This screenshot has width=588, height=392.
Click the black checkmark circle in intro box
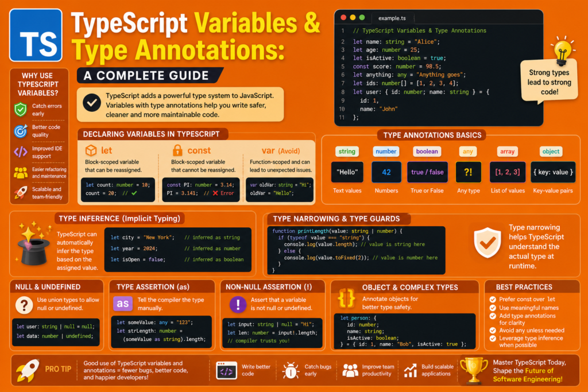91,102
